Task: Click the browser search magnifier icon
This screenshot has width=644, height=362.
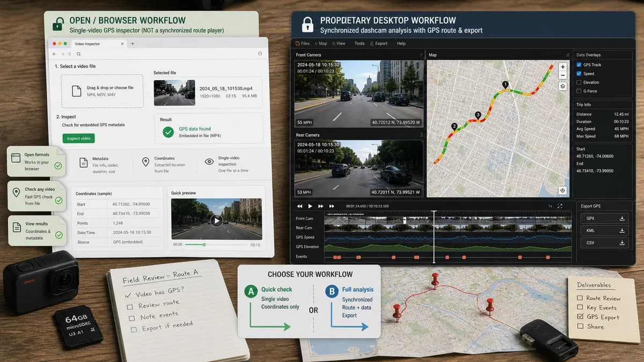Action: point(78,54)
